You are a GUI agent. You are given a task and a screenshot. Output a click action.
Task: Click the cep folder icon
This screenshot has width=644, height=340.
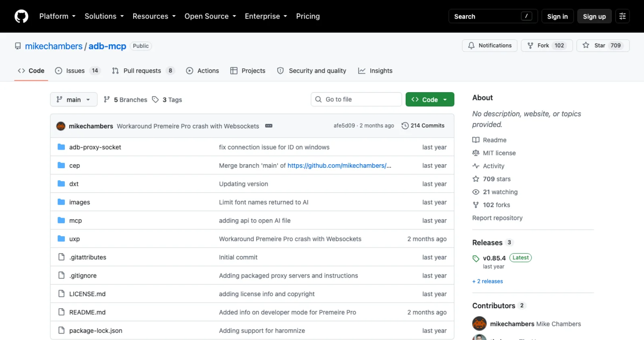61,165
